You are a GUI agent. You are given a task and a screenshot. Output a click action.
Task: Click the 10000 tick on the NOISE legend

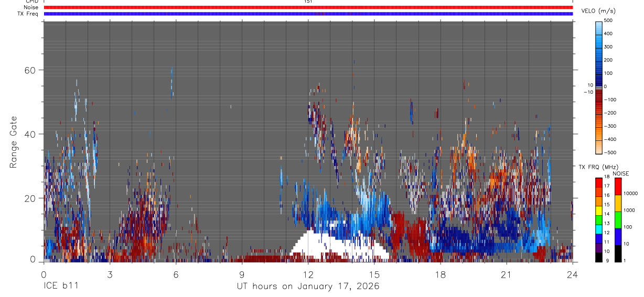click(630, 194)
